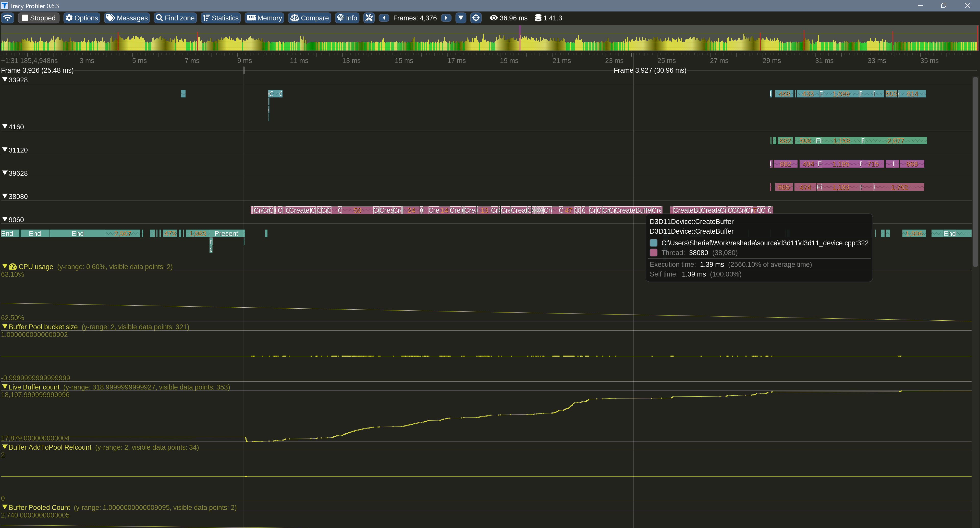
Task: Open the Memory analysis window
Action: click(x=264, y=18)
